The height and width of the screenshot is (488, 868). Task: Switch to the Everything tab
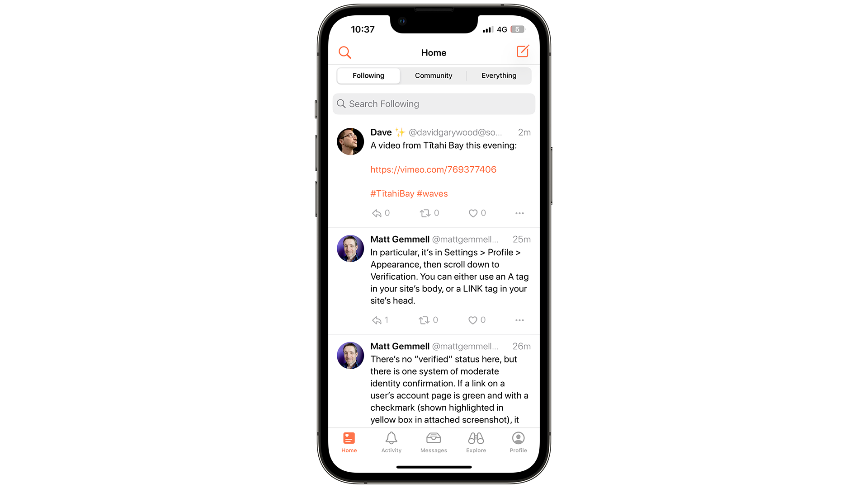498,75
